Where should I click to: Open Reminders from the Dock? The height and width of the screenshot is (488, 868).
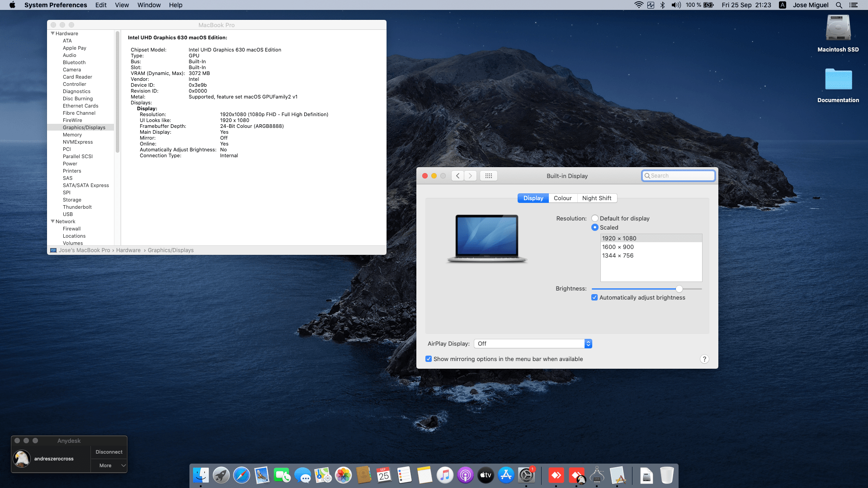[404, 475]
